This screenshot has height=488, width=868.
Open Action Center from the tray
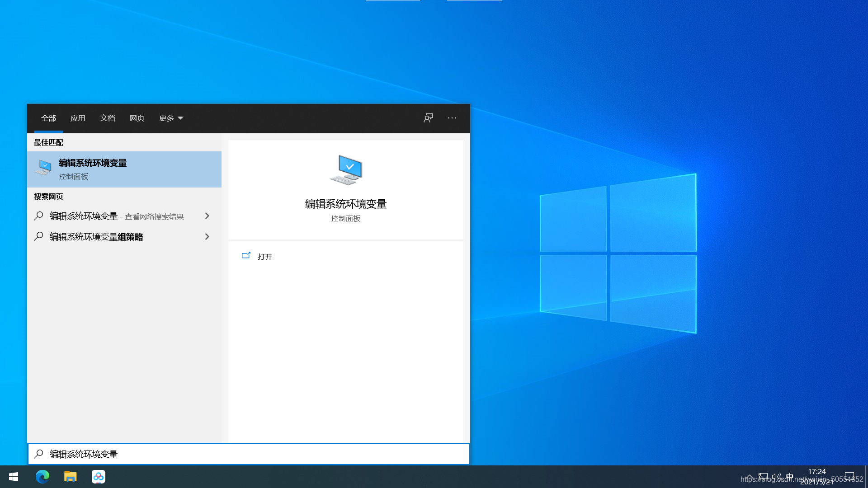coord(849,476)
